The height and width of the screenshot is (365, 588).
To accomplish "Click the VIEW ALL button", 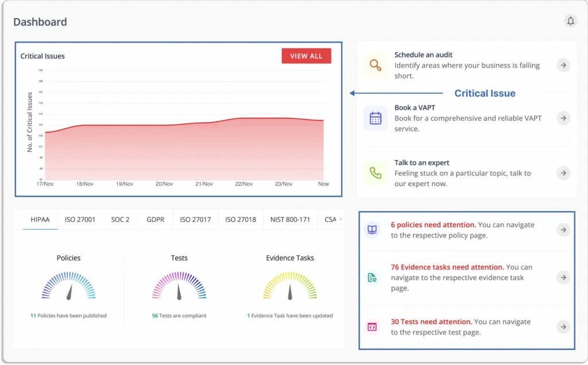I will pyautogui.click(x=307, y=56).
